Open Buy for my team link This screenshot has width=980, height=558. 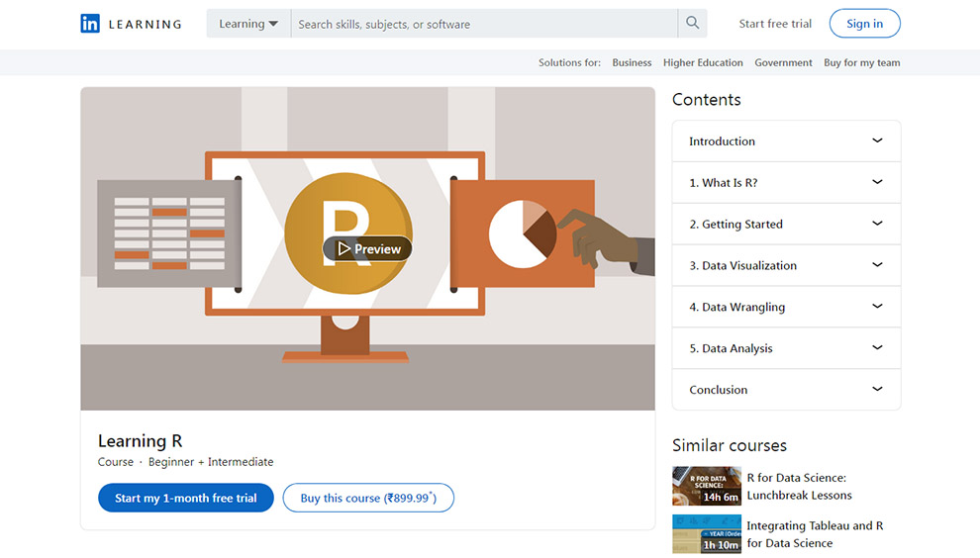coord(862,62)
